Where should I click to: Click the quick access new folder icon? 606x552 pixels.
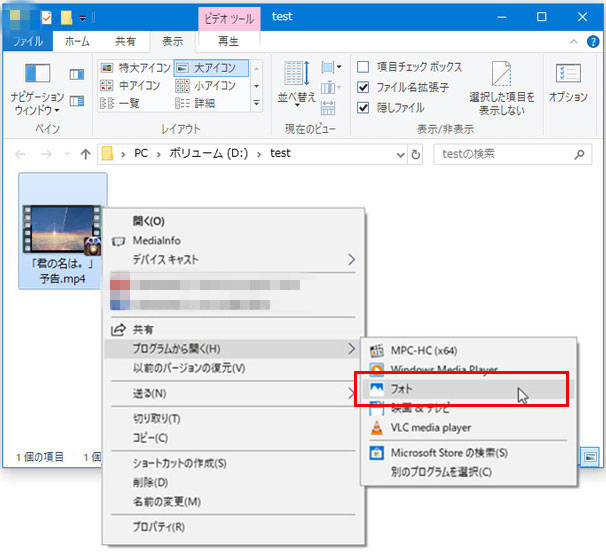tap(66, 17)
